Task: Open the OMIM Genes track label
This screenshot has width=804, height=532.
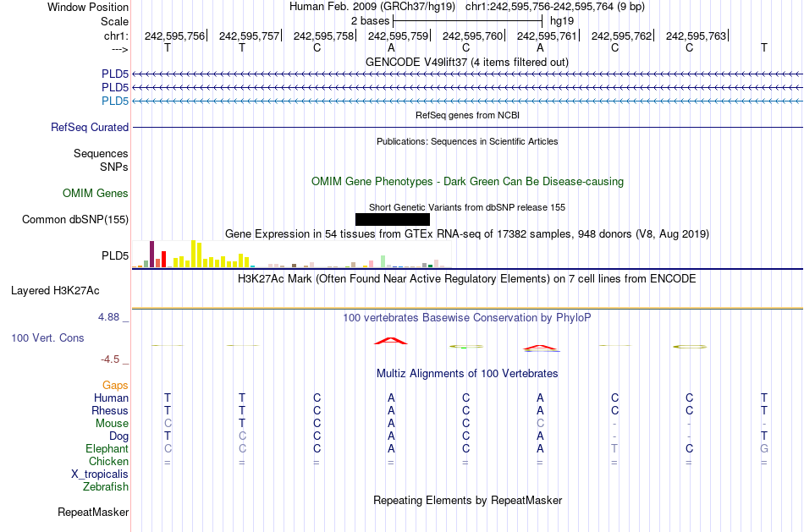Action: tap(96, 193)
